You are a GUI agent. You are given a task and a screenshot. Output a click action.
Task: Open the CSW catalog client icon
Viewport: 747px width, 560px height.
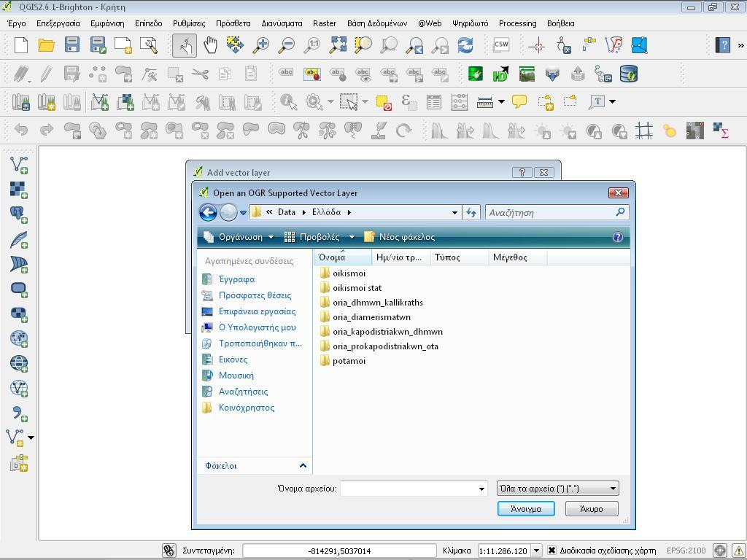tap(501, 44)
